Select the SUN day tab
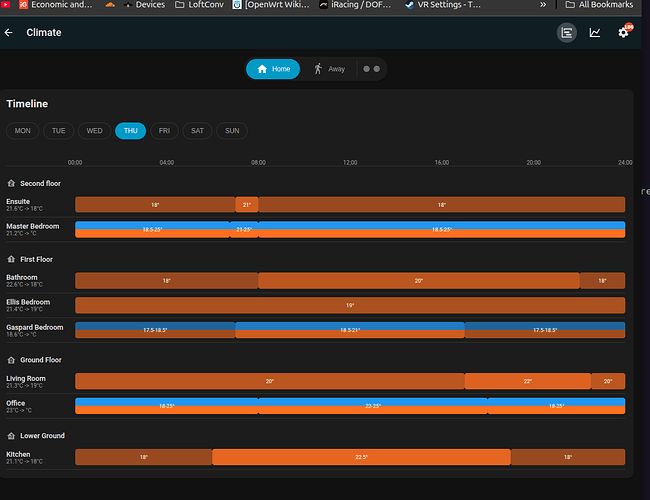 pos(231,131)
